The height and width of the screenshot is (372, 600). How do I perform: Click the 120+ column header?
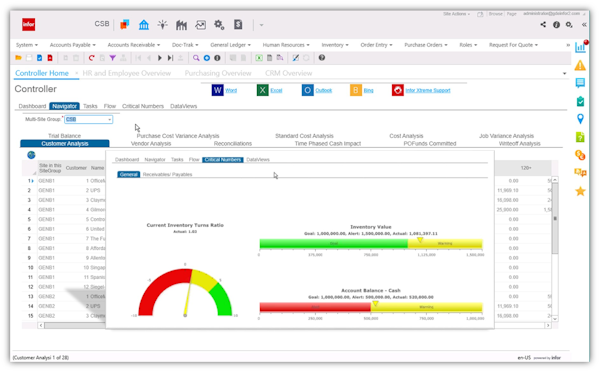pyautogui.click(x=526, y=168)
